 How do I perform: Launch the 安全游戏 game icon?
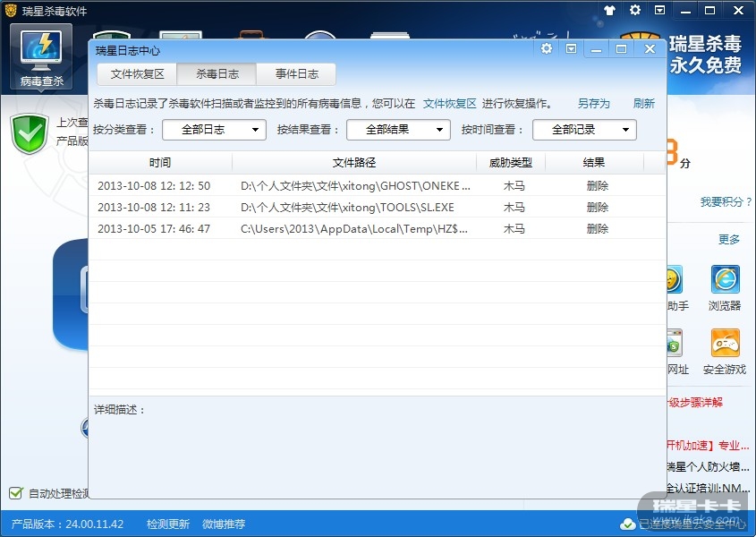tap(725, 343)
